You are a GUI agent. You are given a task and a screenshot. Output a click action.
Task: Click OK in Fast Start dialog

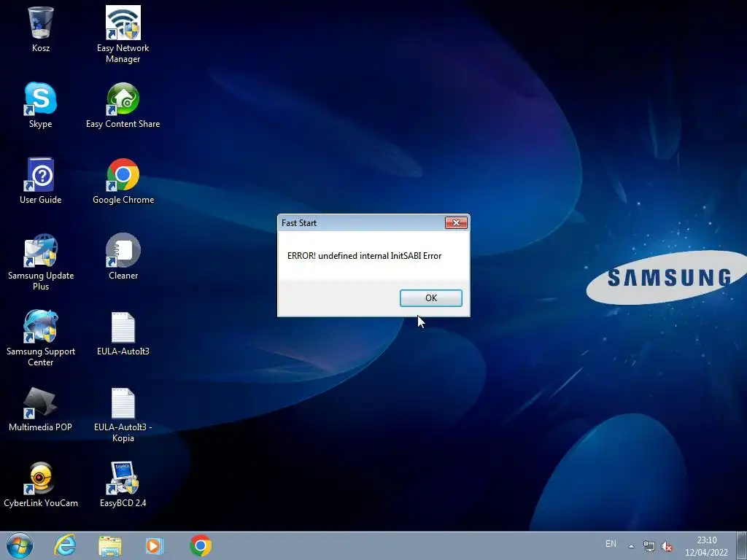click(x=431, y=298)
